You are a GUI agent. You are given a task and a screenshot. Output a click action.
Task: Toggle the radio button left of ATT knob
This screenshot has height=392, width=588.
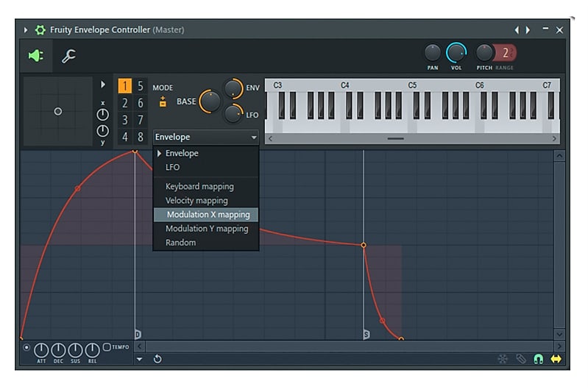tap(27, 347)
